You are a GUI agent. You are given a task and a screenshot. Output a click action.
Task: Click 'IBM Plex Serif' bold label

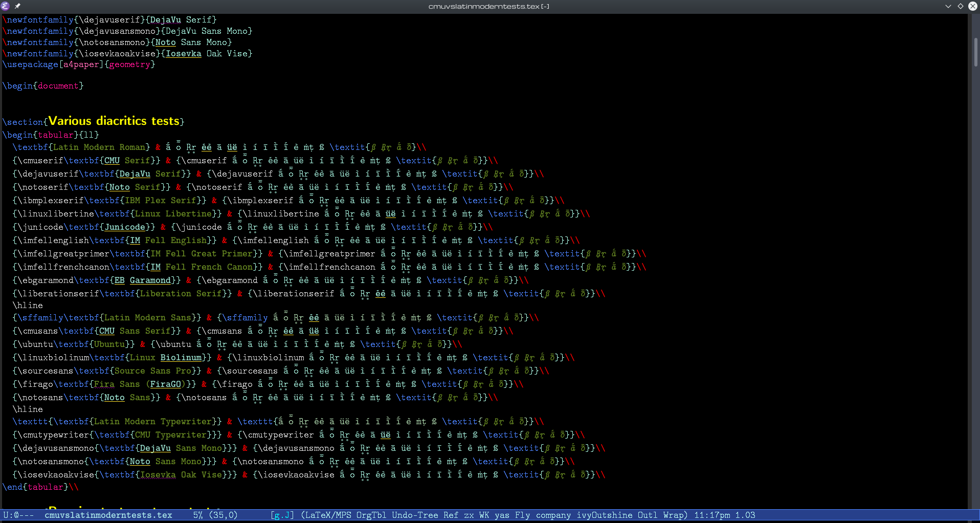[x=161, y=201]
